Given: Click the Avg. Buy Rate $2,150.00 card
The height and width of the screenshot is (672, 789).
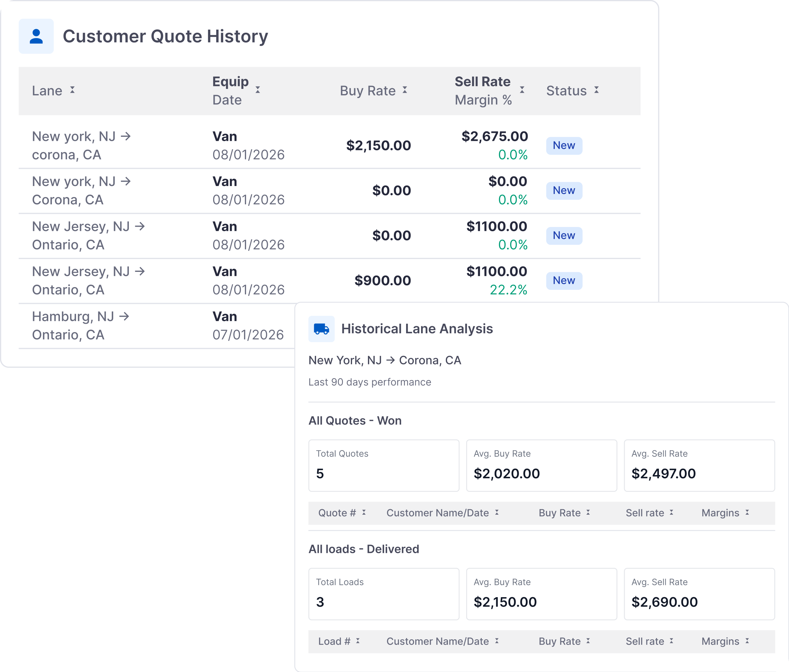Looking at the screenshot, I should (x=541, y=594).
